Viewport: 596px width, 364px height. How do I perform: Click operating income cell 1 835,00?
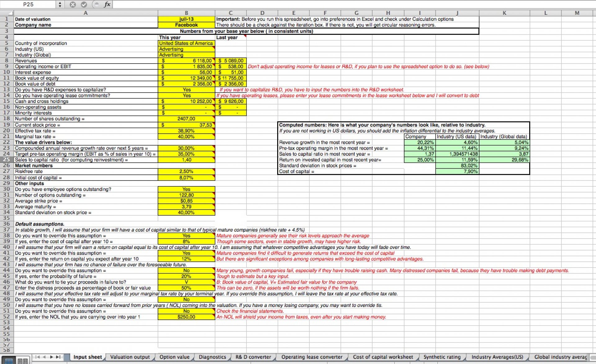(186, 66)
